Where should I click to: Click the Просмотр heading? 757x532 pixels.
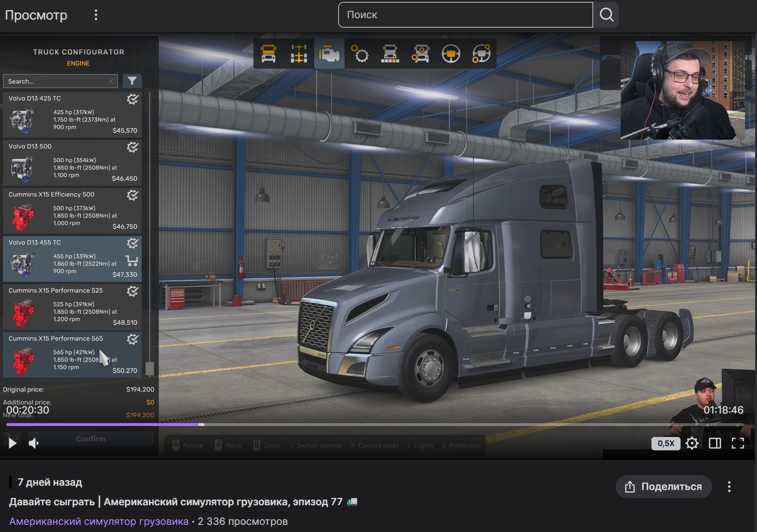[x=36, y=15]
